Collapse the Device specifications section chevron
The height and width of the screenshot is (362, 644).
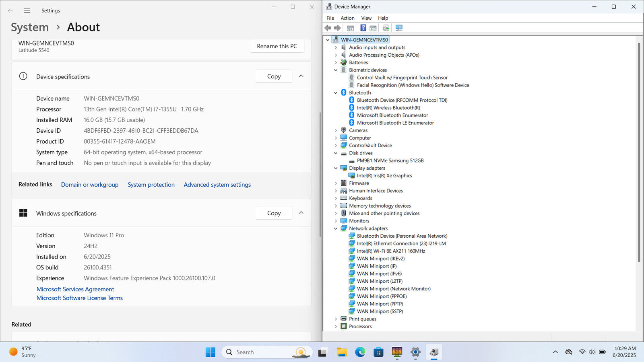coord(301,76)
